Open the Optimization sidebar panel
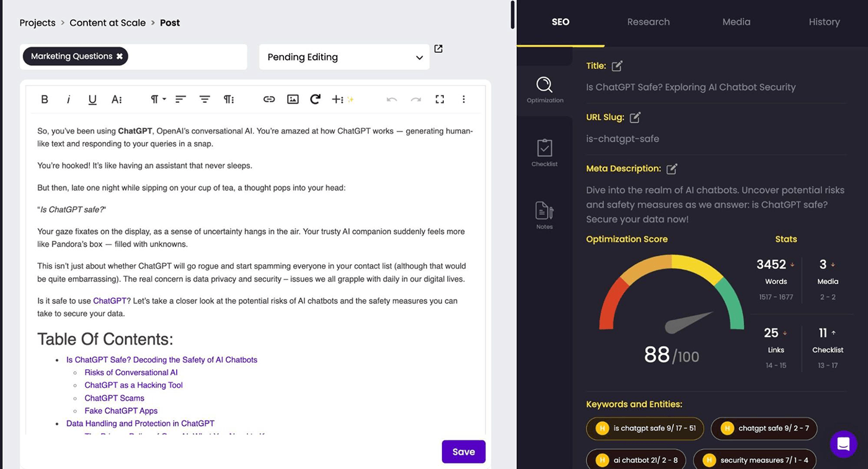868x469 pixels. pyautogui.click(x=545, y=90)
